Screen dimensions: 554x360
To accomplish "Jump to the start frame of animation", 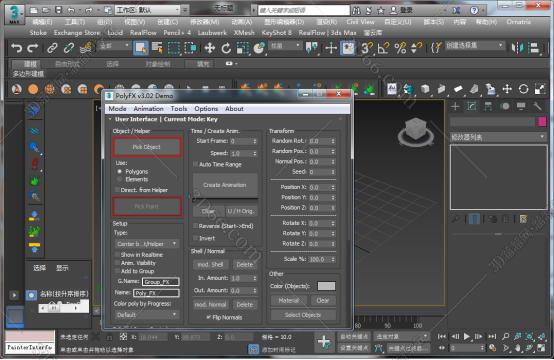I will point(442,336).
